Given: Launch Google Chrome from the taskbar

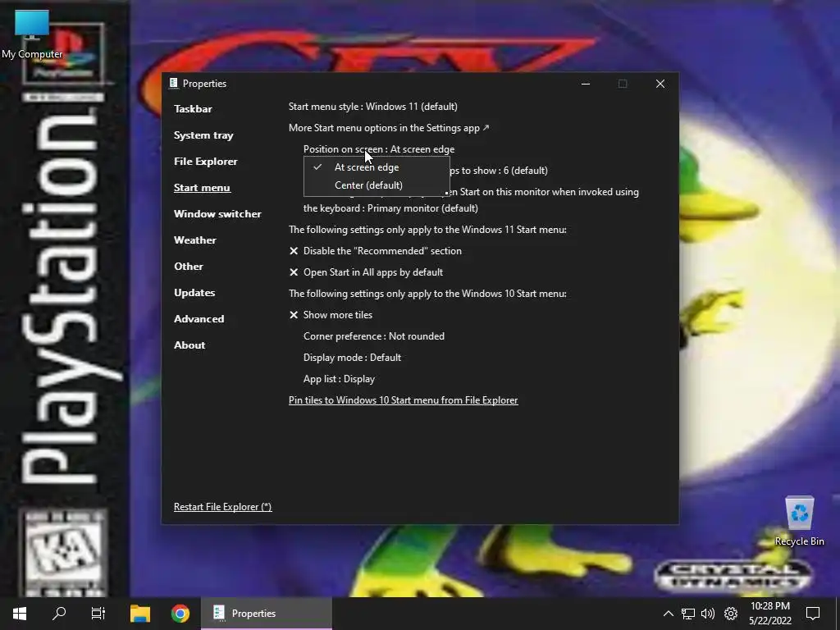Looking at the screenshot, I should pyautogui.click(x=180, y=614).
